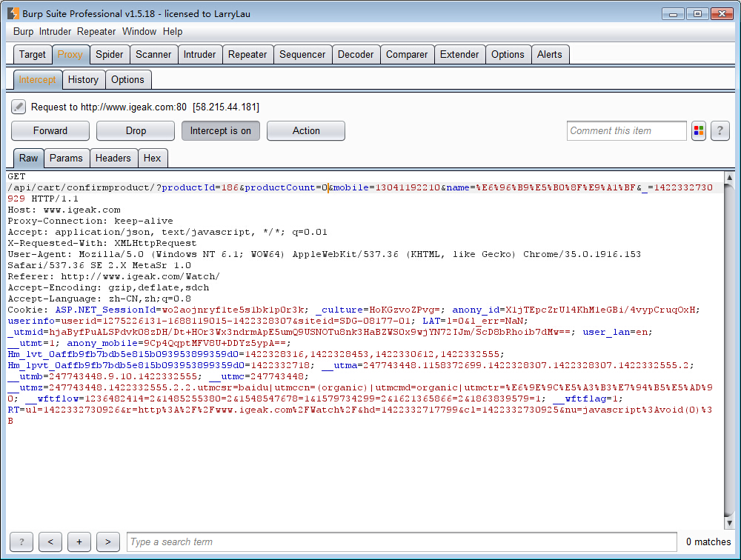Screen dimensions: 741x560
Task: Open the Help menu
Action: [x=173, y=32]
